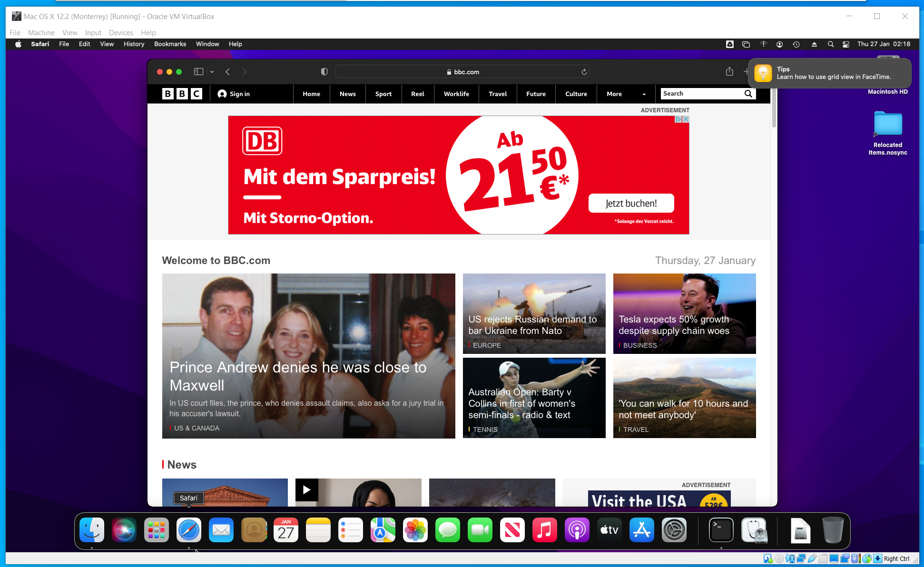Click the BBC search magnifier icon
The height and width of the screenshot is (567, 924).
tap(748, 94)
